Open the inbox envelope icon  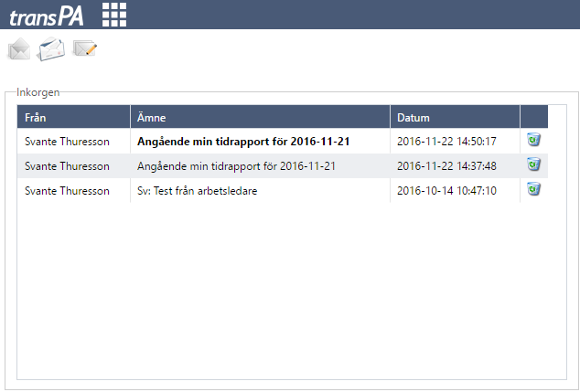pyautogui.click(x=19, y=49)
